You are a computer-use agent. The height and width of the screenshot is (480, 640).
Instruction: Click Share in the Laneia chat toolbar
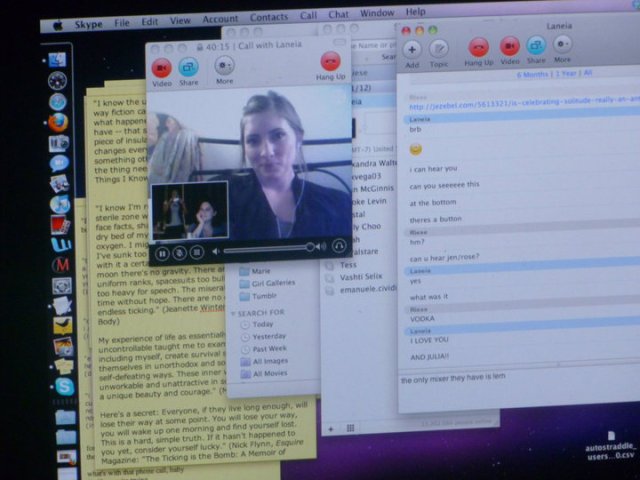(536, 45)
